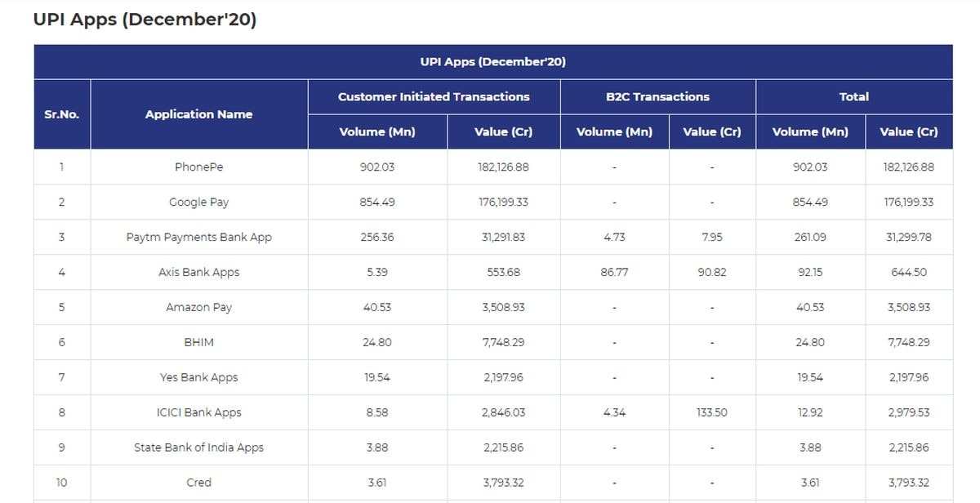Image resolution: width=980 pixels, height=503 pixels.
Task: Click the Total group header
Action: pyautogui.click(x=853, y=96)
